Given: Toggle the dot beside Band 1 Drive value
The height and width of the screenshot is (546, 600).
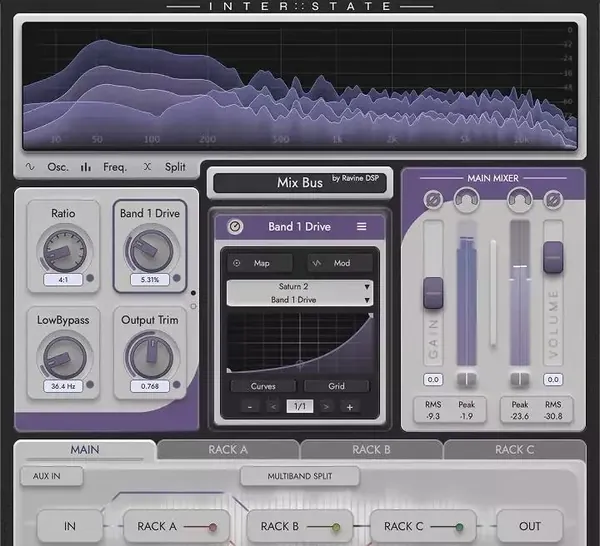Looking at the screenshot, I should (176, 279).
